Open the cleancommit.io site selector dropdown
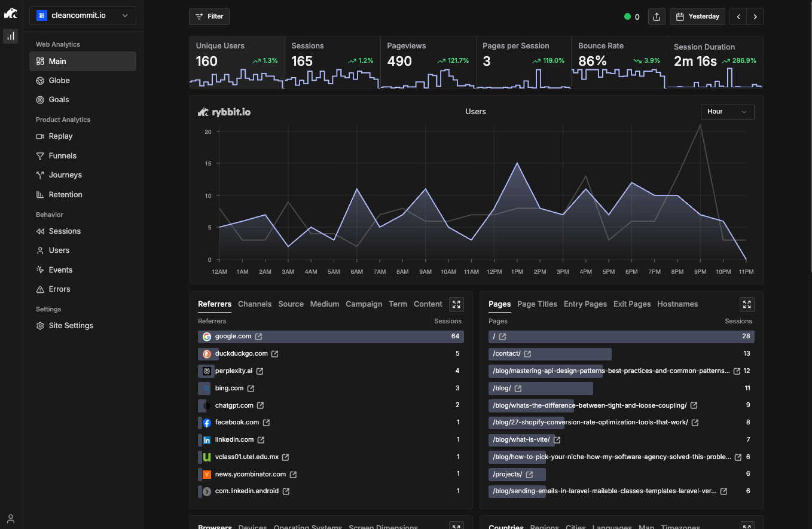The width and height of the screenshot is (812, 529). tap(83, 15)
